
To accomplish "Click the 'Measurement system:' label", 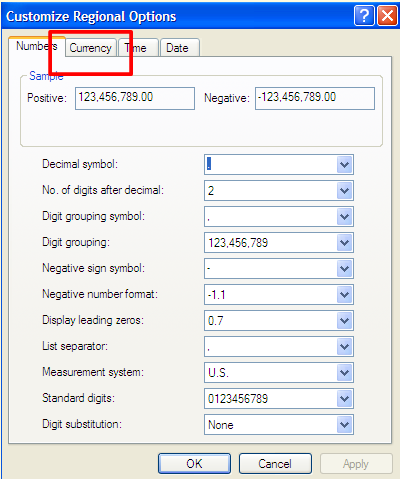I will [x=93, y=372].
